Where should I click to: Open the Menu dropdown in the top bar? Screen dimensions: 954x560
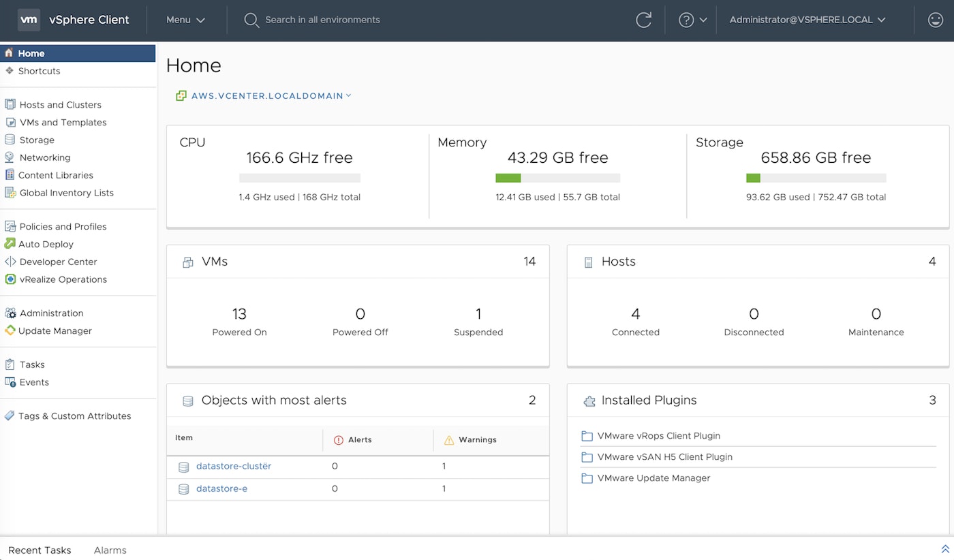pos(184,20)
